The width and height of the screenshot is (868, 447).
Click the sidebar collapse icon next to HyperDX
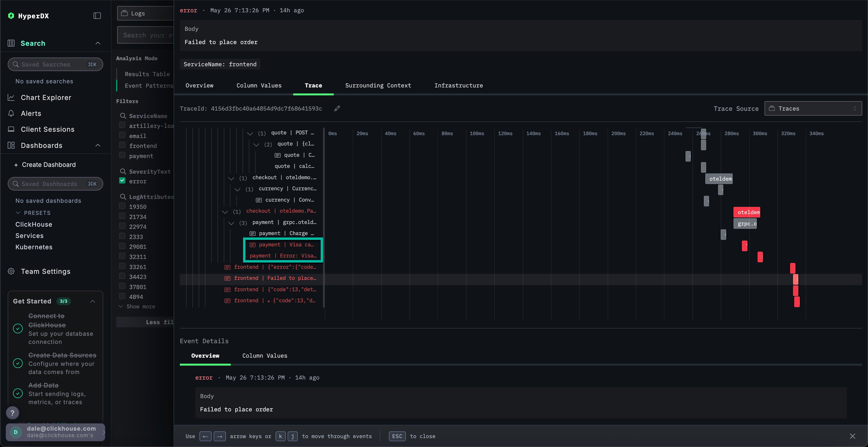(x=97, y=16)
